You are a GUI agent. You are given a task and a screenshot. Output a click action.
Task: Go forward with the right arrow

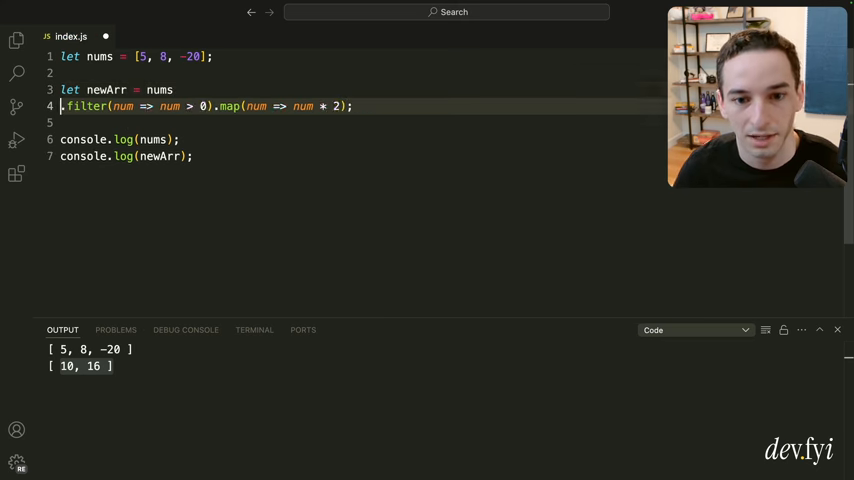point(270,12)
